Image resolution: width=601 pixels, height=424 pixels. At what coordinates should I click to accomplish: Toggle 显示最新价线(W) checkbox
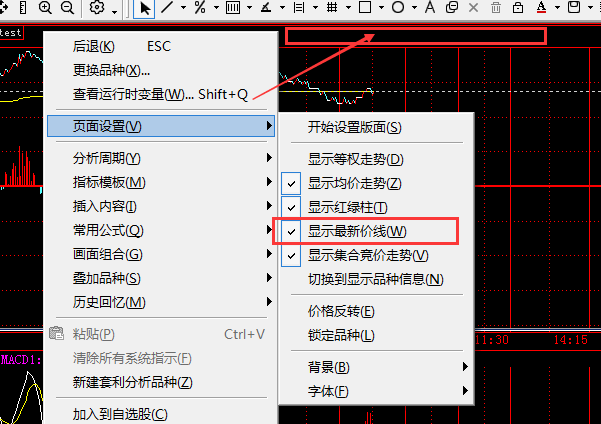pos(291,231)
